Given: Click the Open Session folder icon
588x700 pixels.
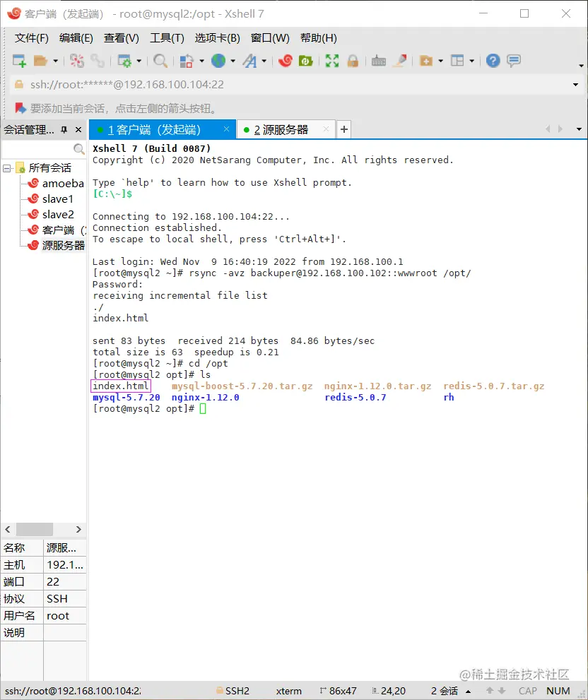Looking at the screenshot, I should [41, 61].
